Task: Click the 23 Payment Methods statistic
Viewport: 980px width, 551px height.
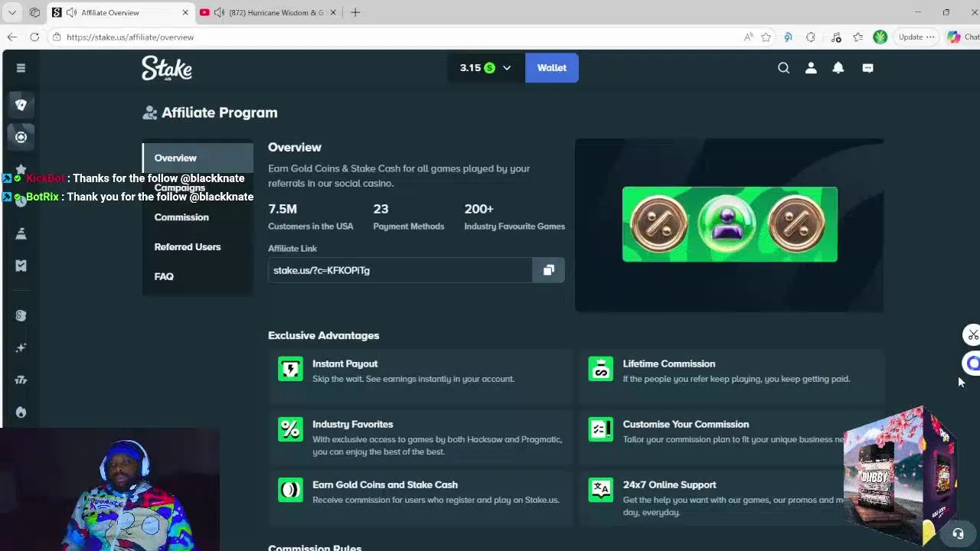Action: pyautogui.click(x=408, y=217)
